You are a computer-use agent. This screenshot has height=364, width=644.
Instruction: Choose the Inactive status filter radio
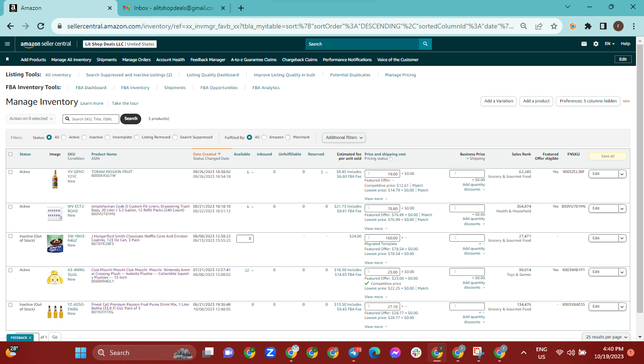[x=84, y=137]
